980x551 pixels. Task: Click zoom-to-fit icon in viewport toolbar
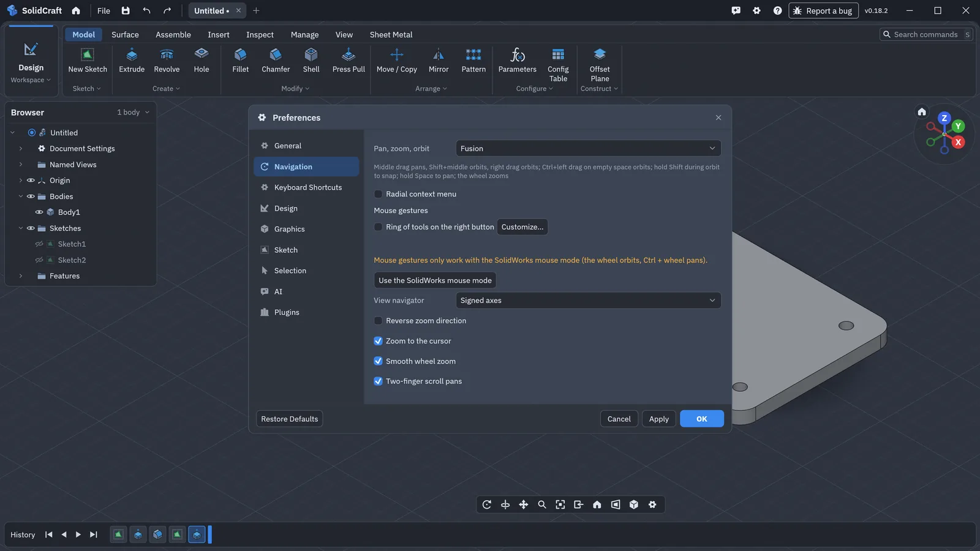pyautogui.click(x=560, y=504)
